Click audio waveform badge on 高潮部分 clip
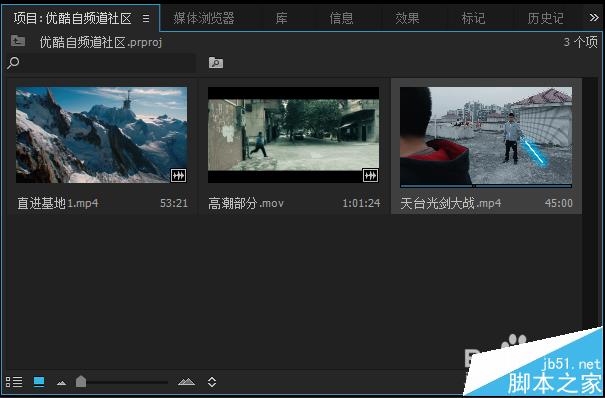The image size is (605, 398). coord(370,175)
